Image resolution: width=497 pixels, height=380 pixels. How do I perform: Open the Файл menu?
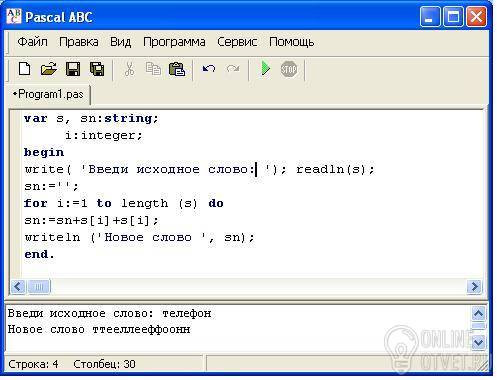coord(32,42)
